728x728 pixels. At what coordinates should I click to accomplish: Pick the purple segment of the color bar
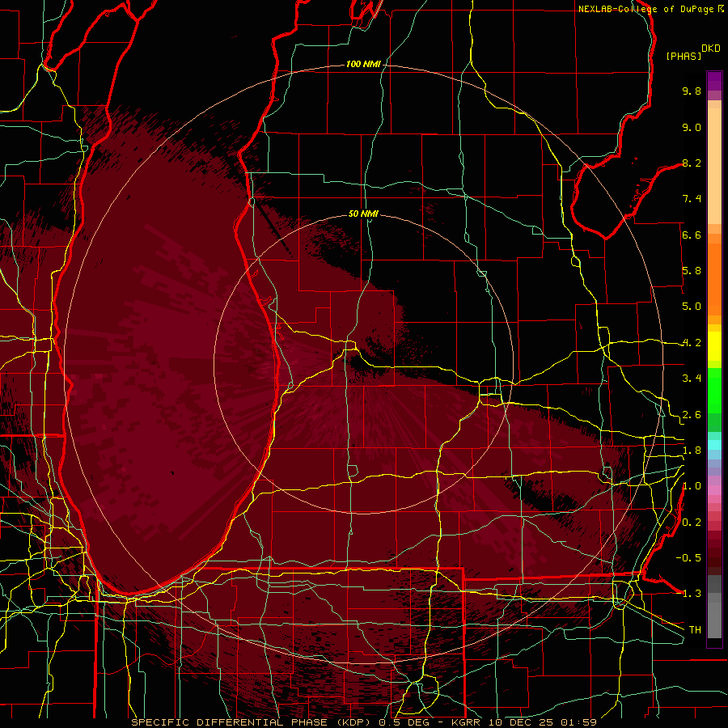[714, 81]
